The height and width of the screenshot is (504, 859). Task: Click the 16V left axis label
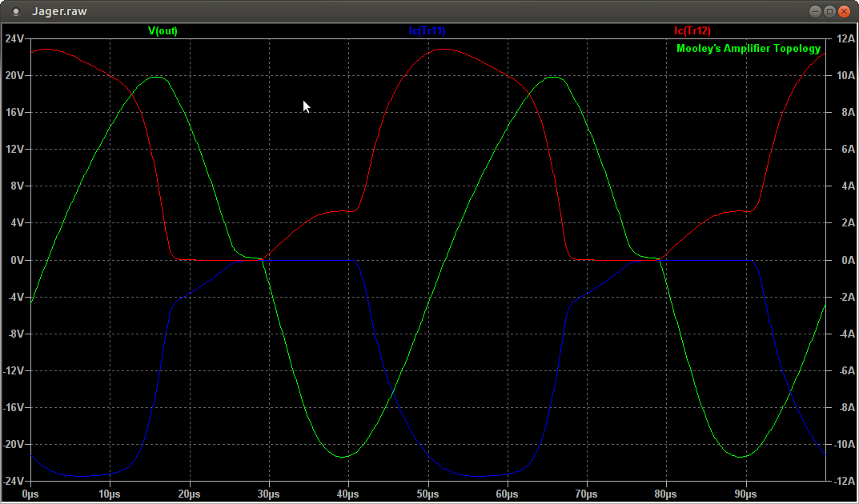point(14,112)
